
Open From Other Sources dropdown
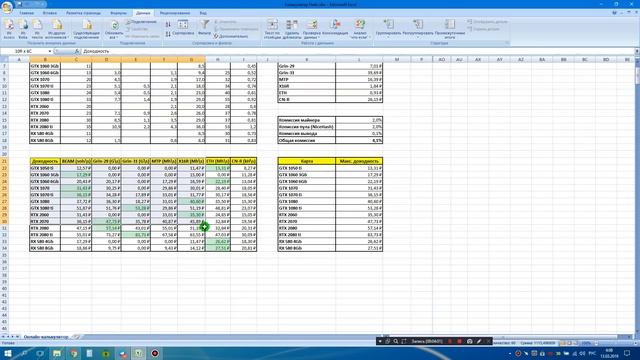(57, 29)
